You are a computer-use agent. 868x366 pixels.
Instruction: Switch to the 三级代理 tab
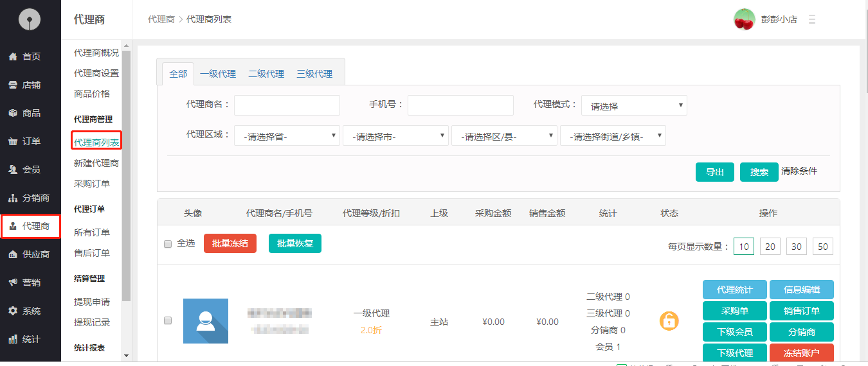point(314,74)
